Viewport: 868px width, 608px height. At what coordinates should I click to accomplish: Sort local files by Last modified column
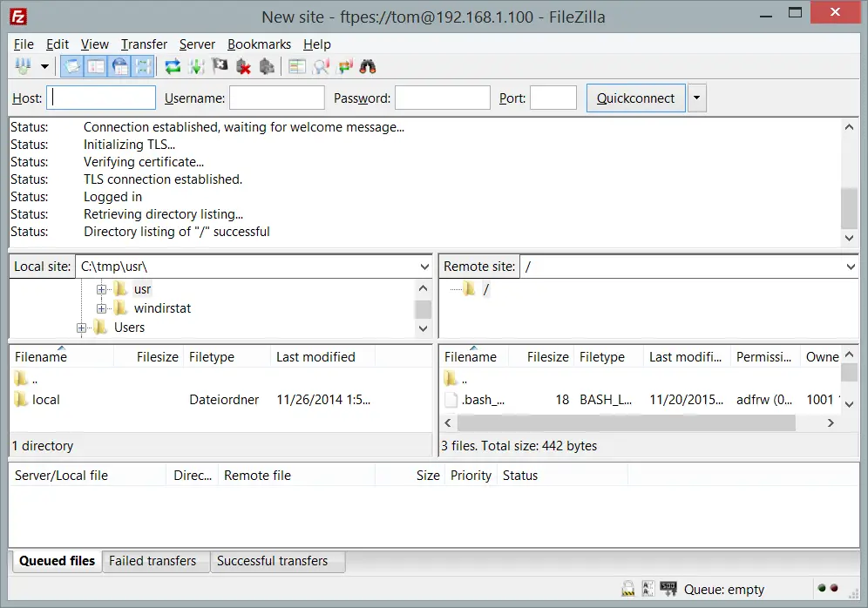click(x=322, y=357)
